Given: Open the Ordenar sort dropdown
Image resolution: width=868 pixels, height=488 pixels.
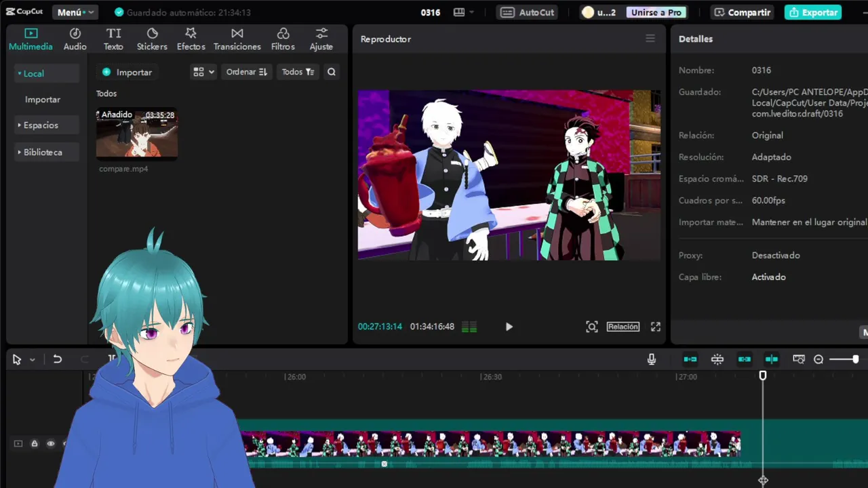Looking at the screenshot, I should click(246, 72).
